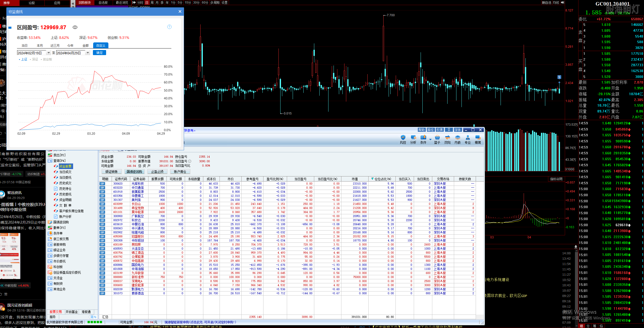Switch to 内嵌 embedded mode icon
The image size is (644, 328).
point(457,139)
